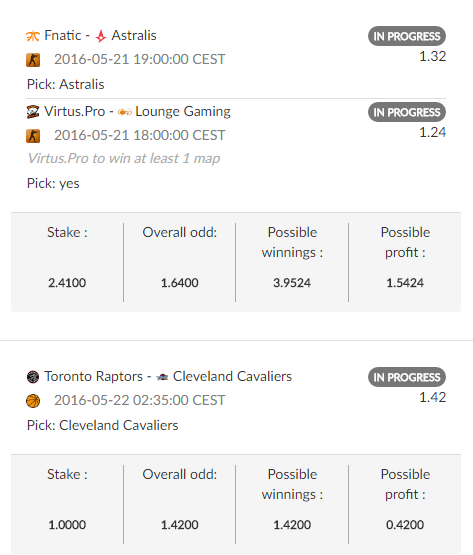Click the Fnatic team logo icon
The height and width of the screenshot is (555, 473).
pos(33,36)
